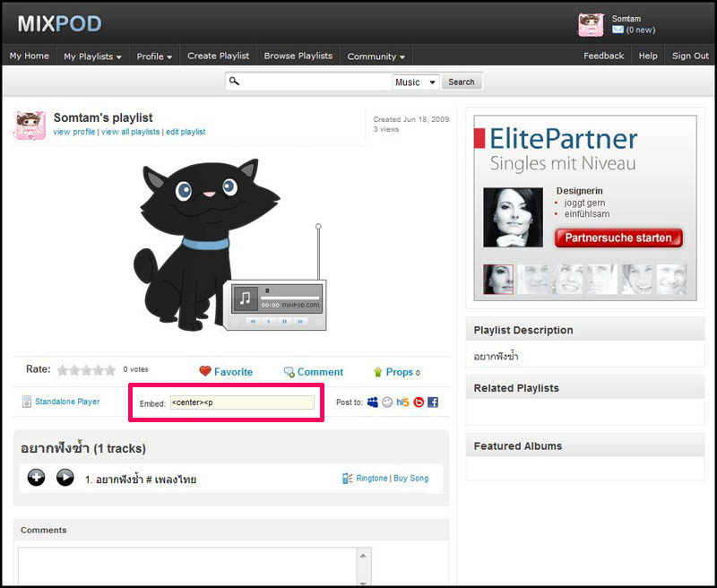The height and width of the screenshot is (588, 717).
Task: Skip to previous track in the player
Action: point(254,322)
